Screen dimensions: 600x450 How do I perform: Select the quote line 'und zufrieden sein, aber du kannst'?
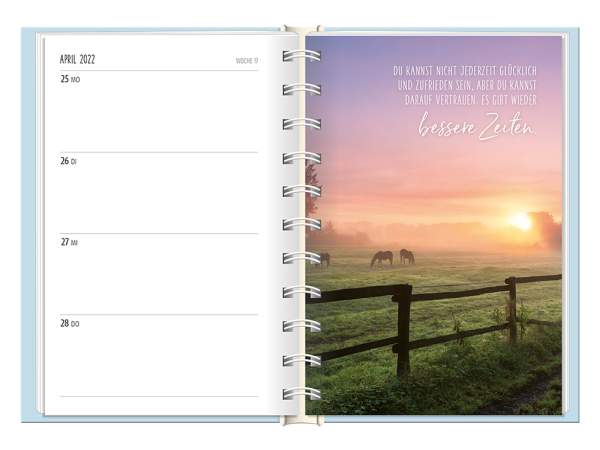(x=467, y=85)
